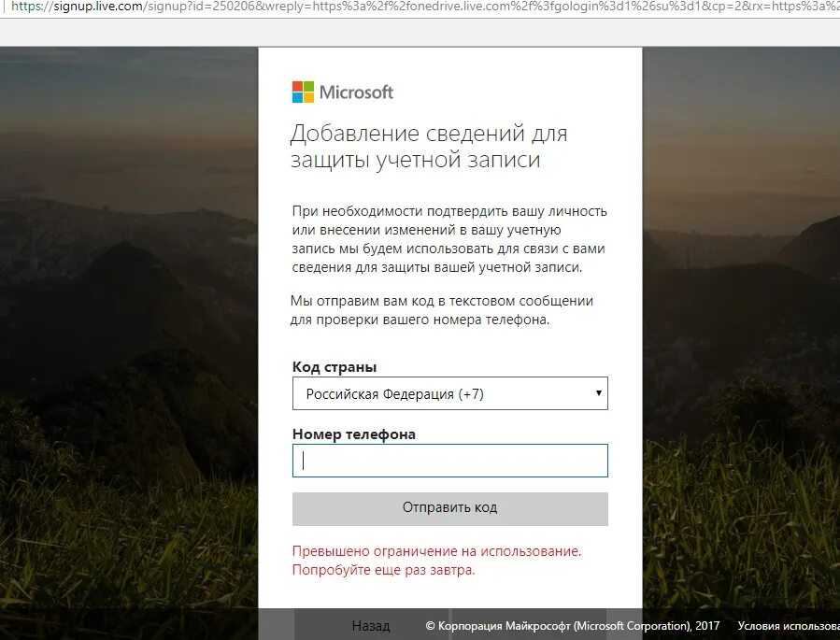This screenshot has height=640, width=840.
Task: Click the 'Отправить код' button
Action: coord(450,508)
